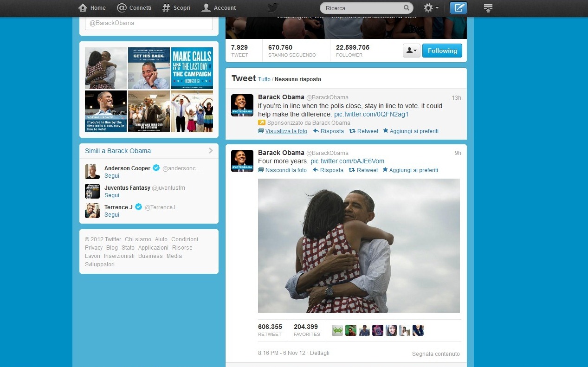588x367 pixels.
Task: Toggle the Following button
Action: click(442, 51)
